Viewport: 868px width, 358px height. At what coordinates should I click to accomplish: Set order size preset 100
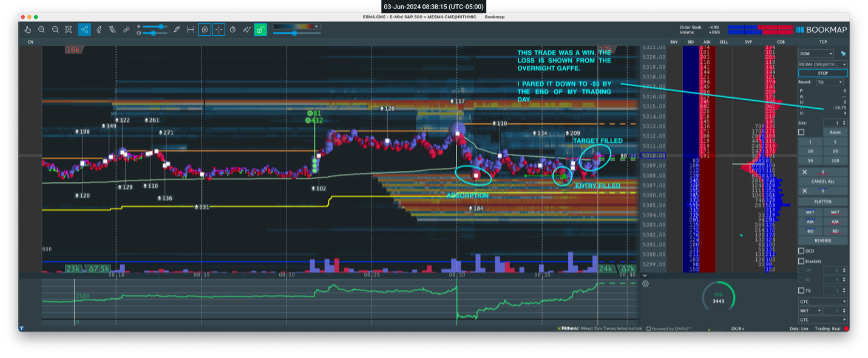tap(835, 160)
